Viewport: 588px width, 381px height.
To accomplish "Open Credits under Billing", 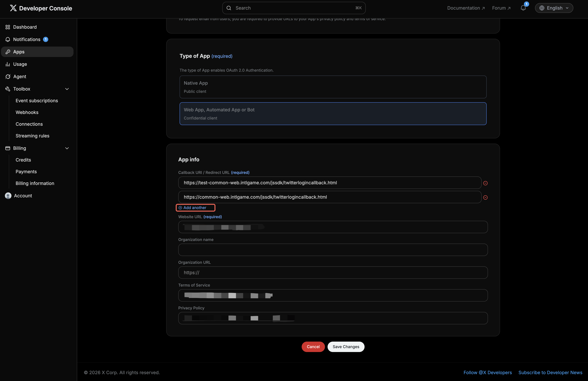I will point(23,160).
